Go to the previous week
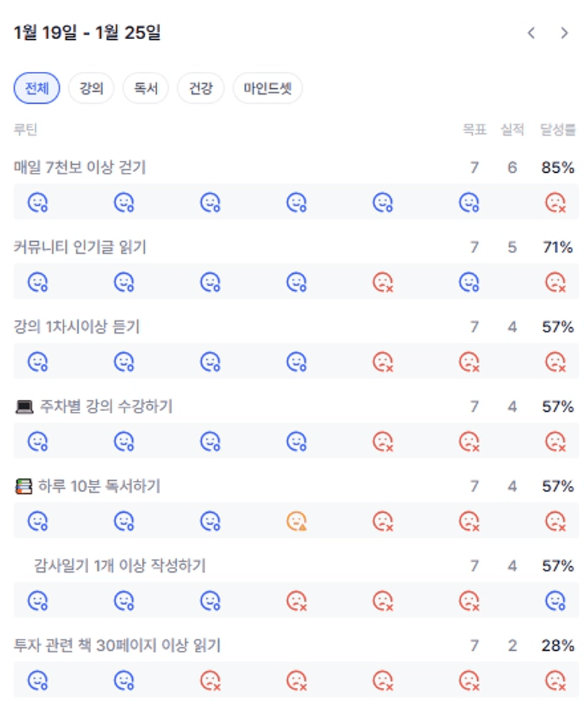588x717 pixels. [531, 33]
